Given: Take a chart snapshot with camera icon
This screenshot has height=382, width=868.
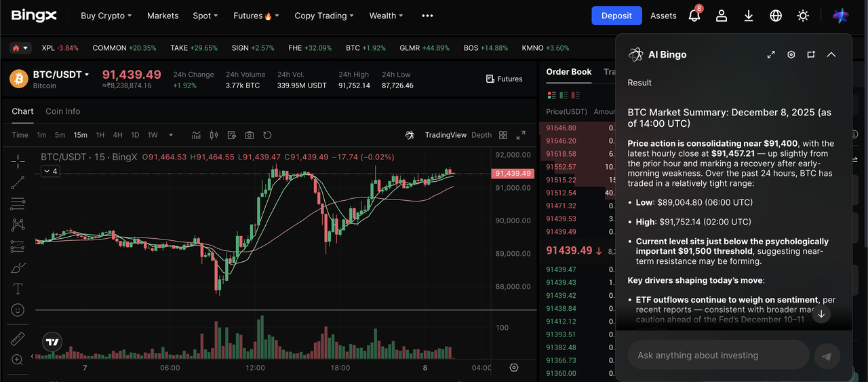Looking at the screenshot, I should click(250, 135).
